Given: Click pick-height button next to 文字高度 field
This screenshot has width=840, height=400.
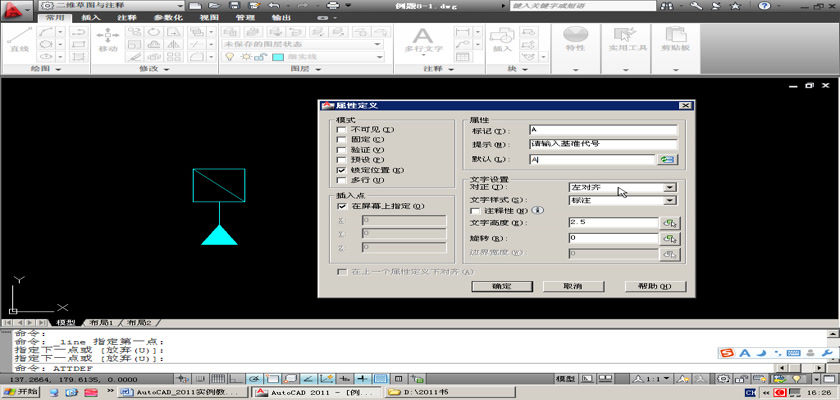Looking at the screenshot, I should coord(670,223).
